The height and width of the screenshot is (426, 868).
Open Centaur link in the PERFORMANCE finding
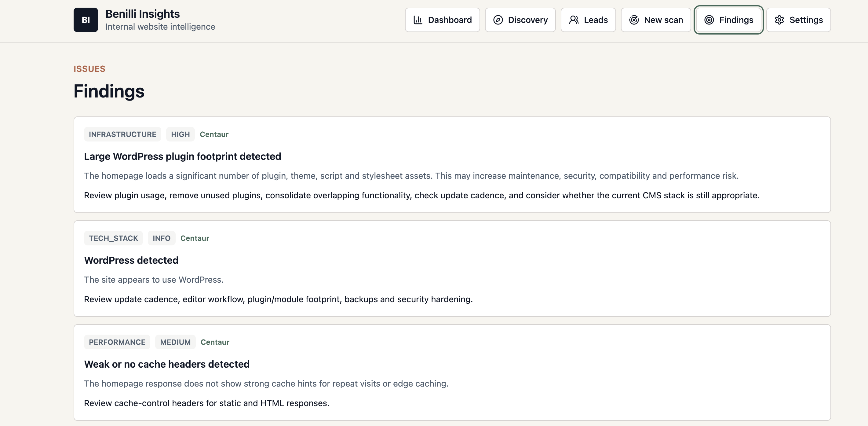point(215,342)
